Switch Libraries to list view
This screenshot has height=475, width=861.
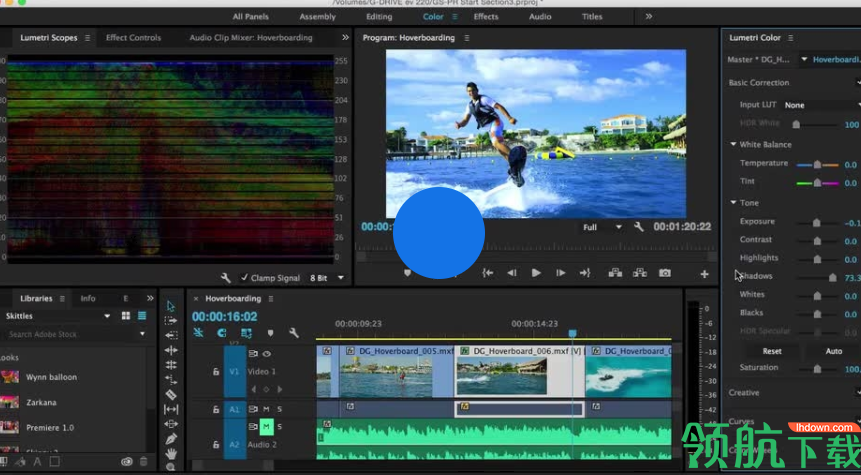(x=142, y=316)
